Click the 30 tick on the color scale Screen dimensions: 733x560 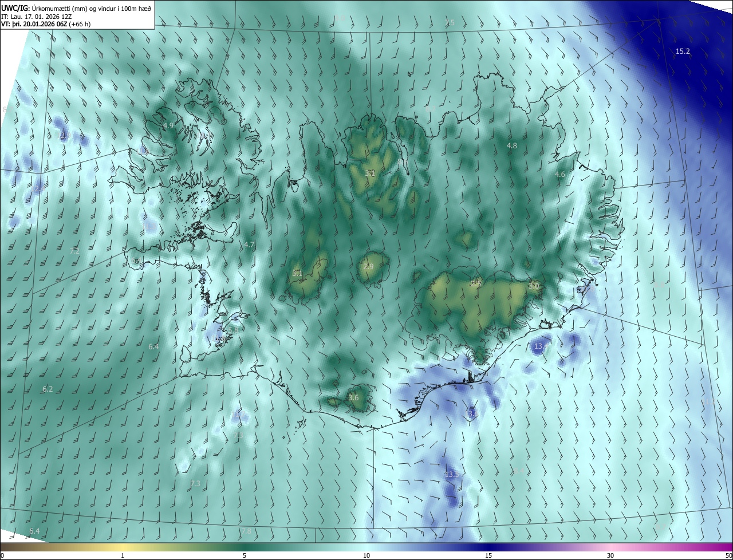[x=610, y=556]
